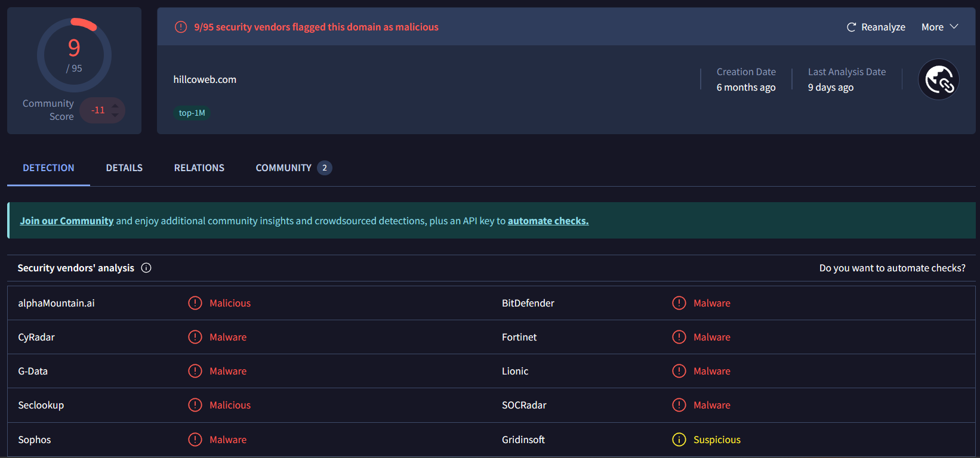Click Sophos Malware warning icon
The width and height of the screenshot is (980, 458).
pos(195,440)
